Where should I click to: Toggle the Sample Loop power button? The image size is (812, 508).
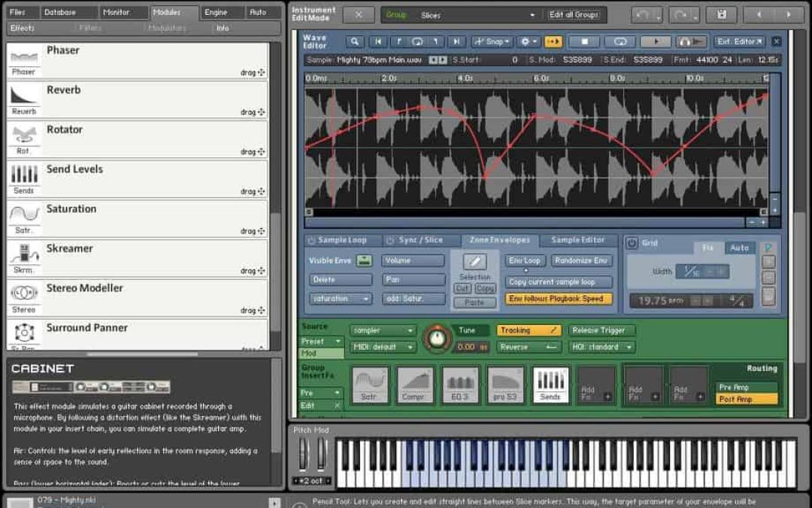pyautogui.click(x=311, y=241)
